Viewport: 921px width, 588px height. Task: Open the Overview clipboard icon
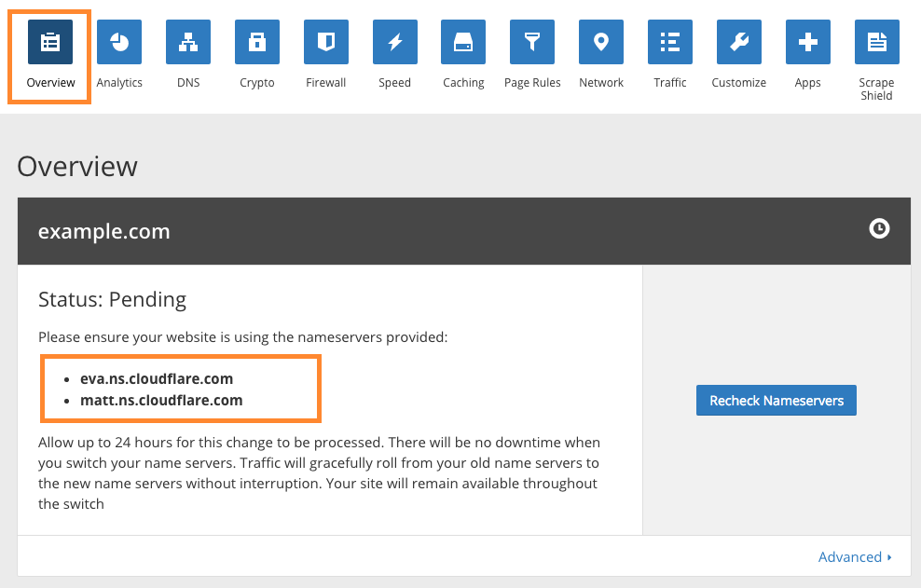tap(50, 42)
